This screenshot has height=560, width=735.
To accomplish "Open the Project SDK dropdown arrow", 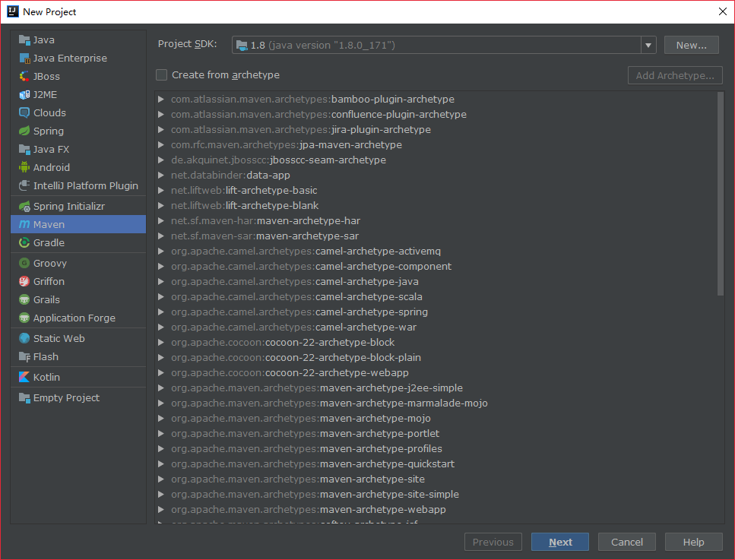I will point(648,45).
